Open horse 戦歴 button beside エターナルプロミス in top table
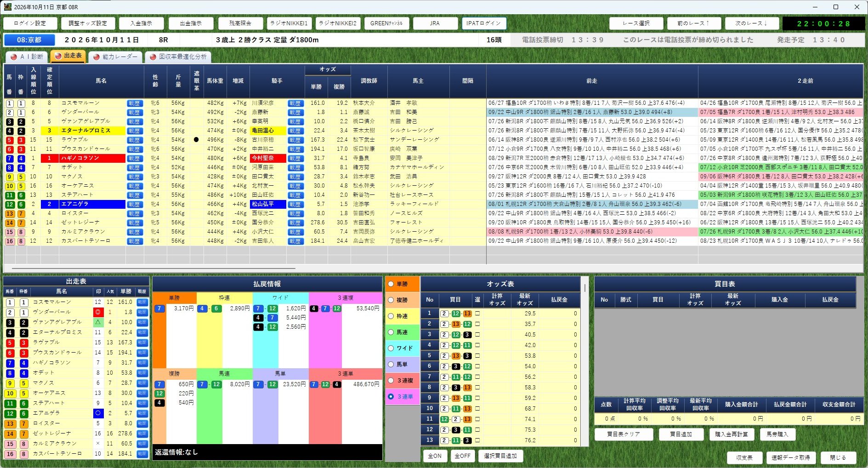This screenshot has height=468, width=868. [x=134, y=131]
